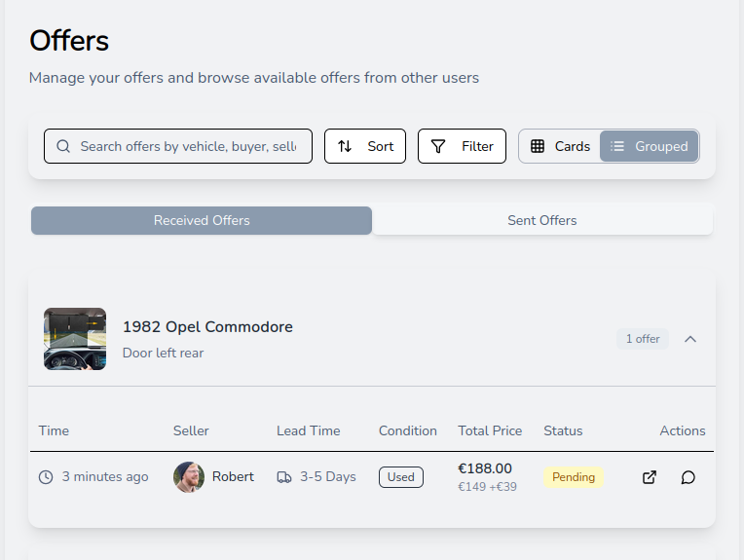The height and width of the screenshot is (560, 744).
Task: Click the 1982 Opel Commodore title
Action: point(207,327)
